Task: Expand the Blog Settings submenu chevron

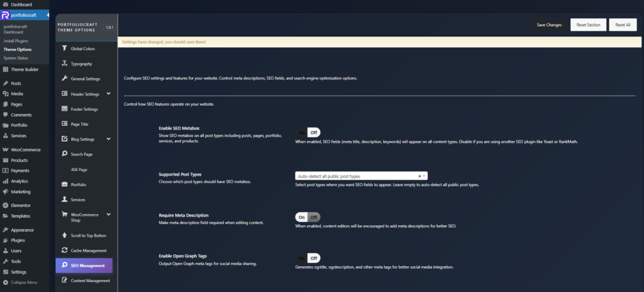Action: point(109,139)
